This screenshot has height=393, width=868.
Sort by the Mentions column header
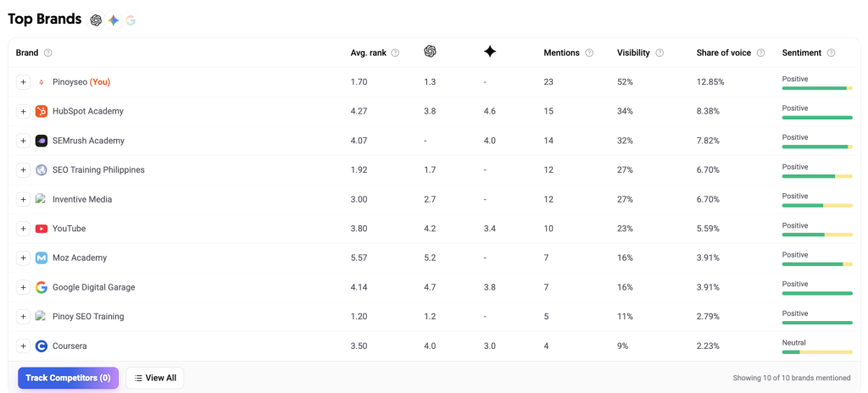point(561,53)
